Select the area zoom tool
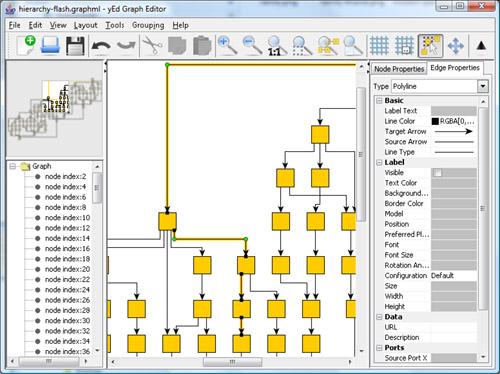500x374 pixels. (302, 46)
